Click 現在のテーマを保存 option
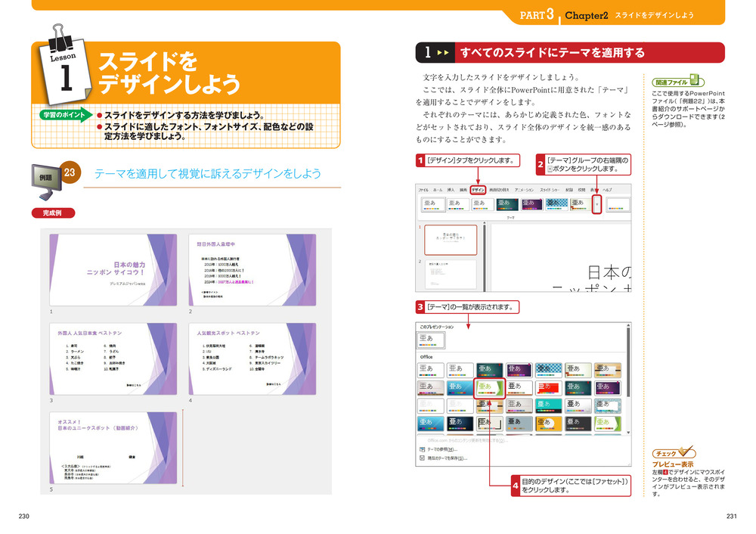 coord(446,458)
